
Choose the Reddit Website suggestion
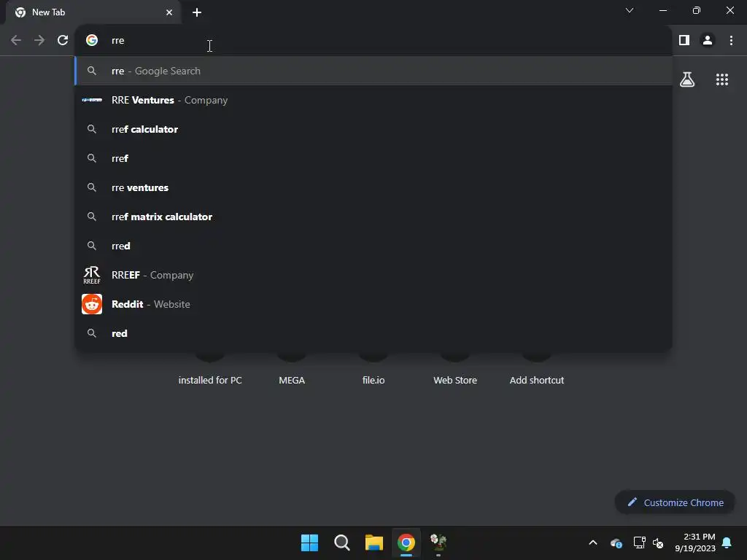coord(374,304)
